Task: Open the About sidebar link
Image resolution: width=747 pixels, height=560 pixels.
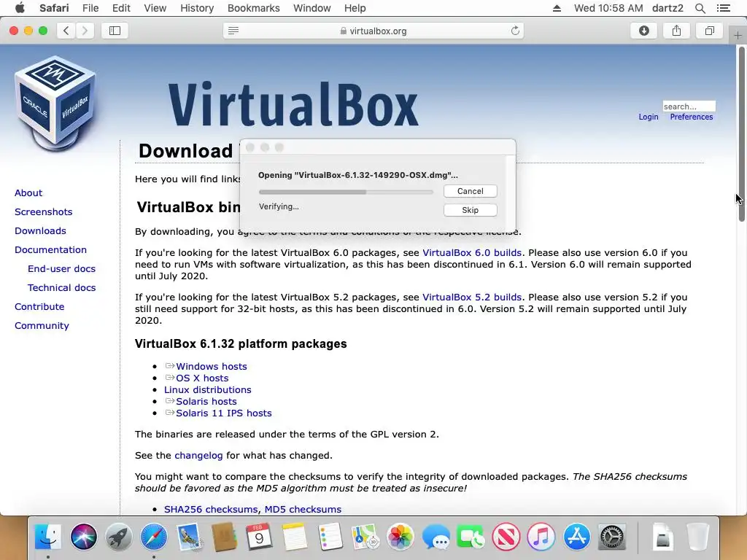Action: pyautogui.click(x=28, y=192)
